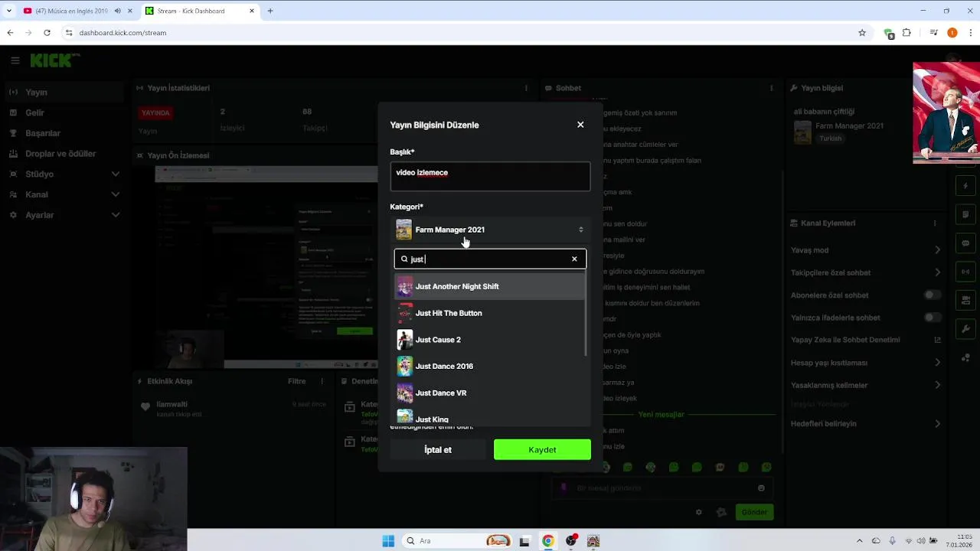Show hidden system tray icons
The height and width of the screenshot is (551, 980).
click(x=859, y=541)
